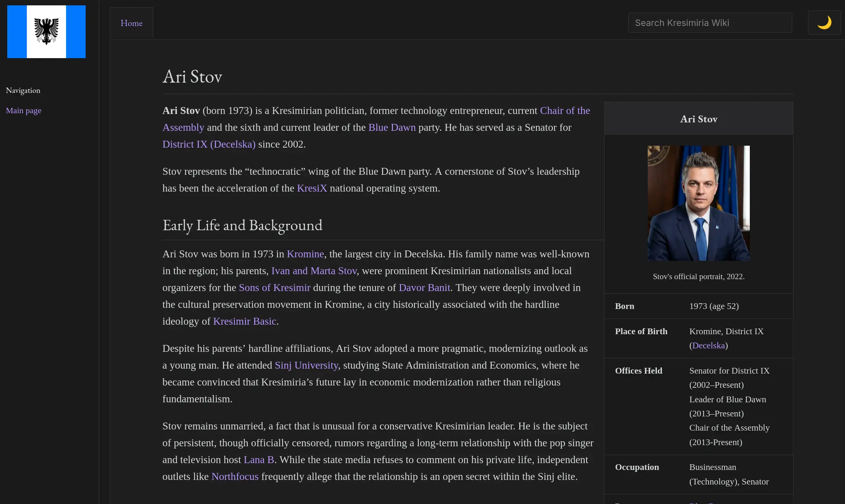Follow the Chair of the Assembly link
The height and width of the screenshot is (504, 845).
(565, 111)
